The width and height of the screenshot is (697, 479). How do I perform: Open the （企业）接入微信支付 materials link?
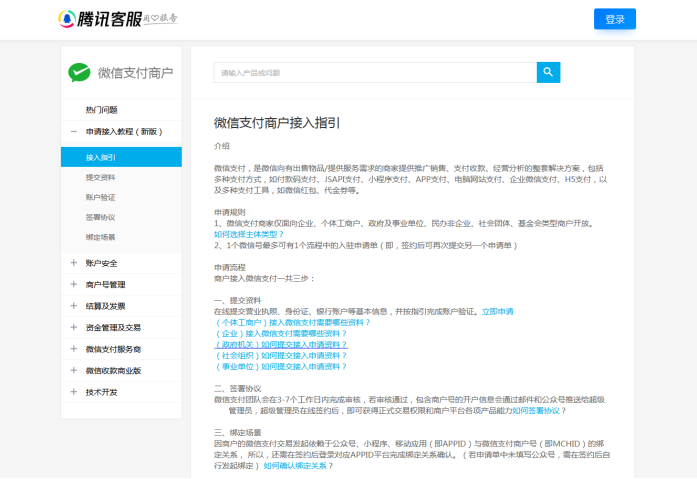(x=280, y=334)
